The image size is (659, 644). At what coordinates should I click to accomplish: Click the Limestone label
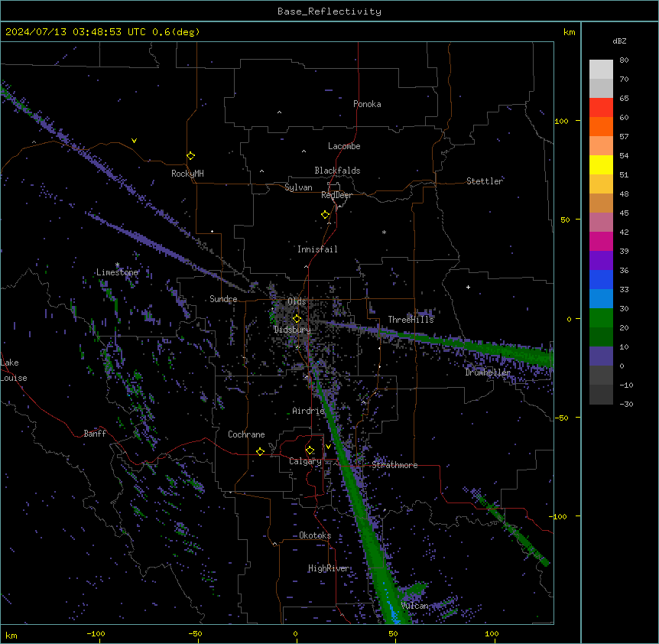click(x=117, y=272)
